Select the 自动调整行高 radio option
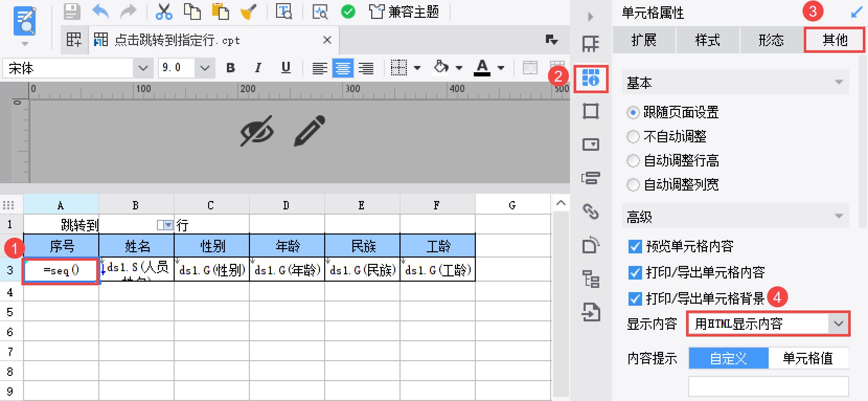The height and width of the screenshot is (401, 868). click(x=672, y=161)
